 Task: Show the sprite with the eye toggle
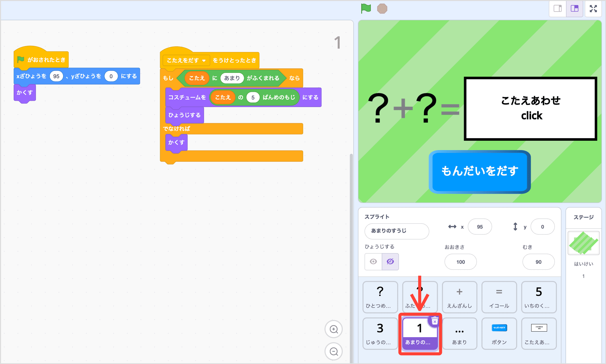coord(373,262)
